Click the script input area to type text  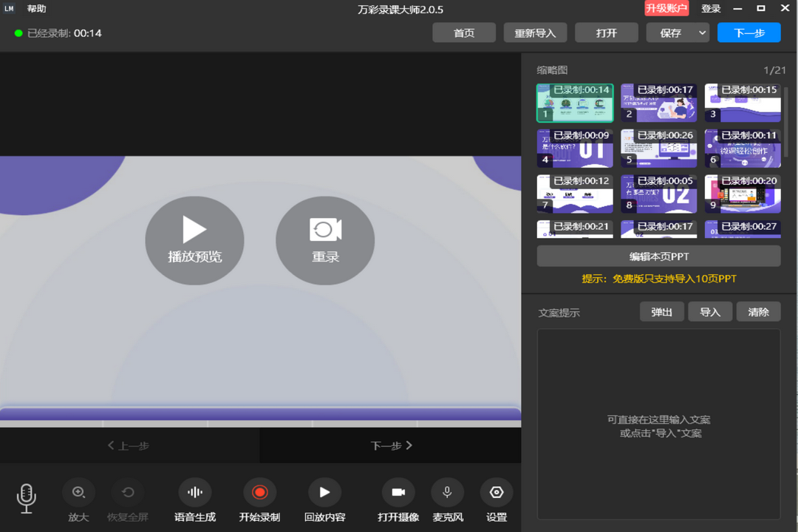coord(658,423)
